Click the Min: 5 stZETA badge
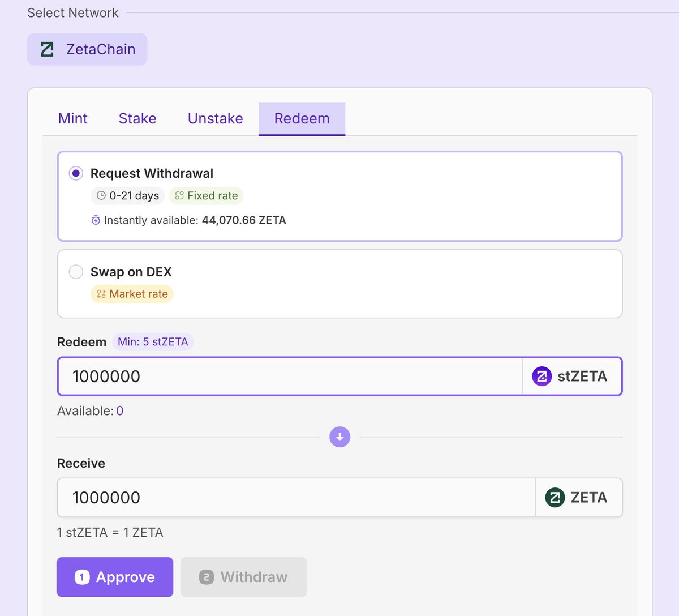Image resolution: width=679 pixels, height=616 pixels. point(153,342)
